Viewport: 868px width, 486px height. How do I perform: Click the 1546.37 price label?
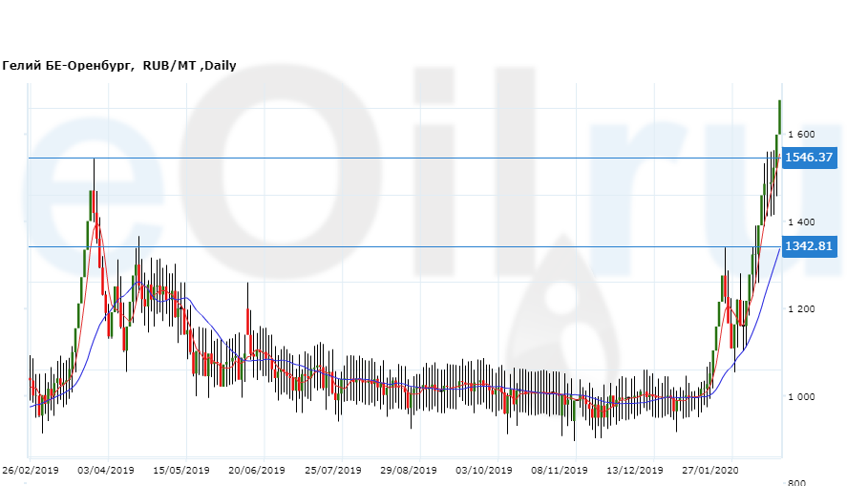tap(809, 158)
